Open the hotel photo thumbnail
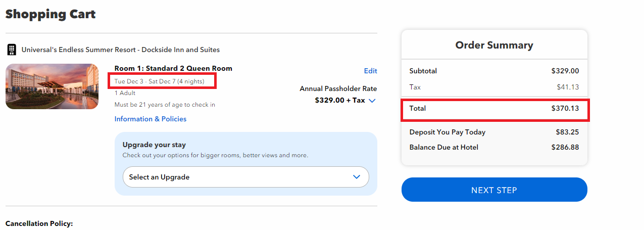 [x=52, y=86]
